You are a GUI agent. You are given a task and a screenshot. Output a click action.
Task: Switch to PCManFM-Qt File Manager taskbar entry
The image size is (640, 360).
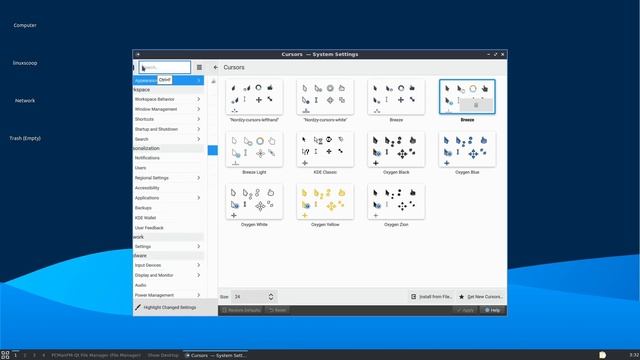(x=96, y=355)
